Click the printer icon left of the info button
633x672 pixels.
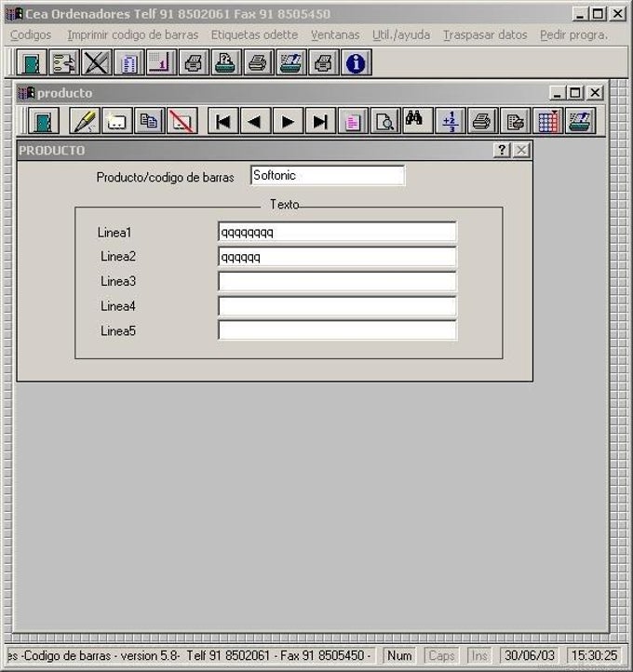[323, 63]
